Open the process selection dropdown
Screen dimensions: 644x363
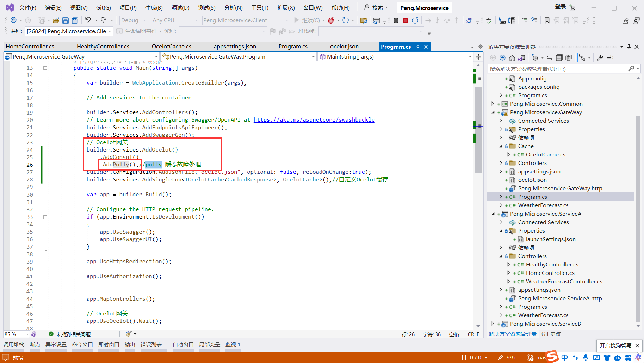(x=69, y=31)
